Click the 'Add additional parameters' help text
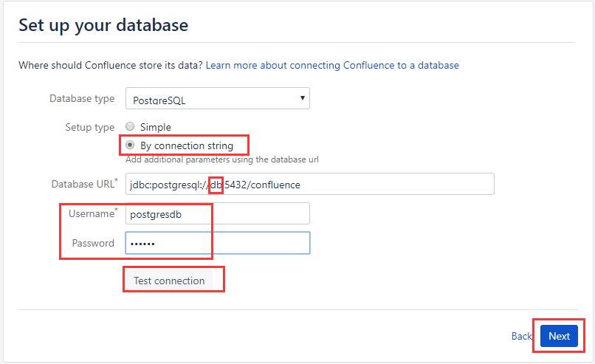595x364 pixels. point(222,159)
